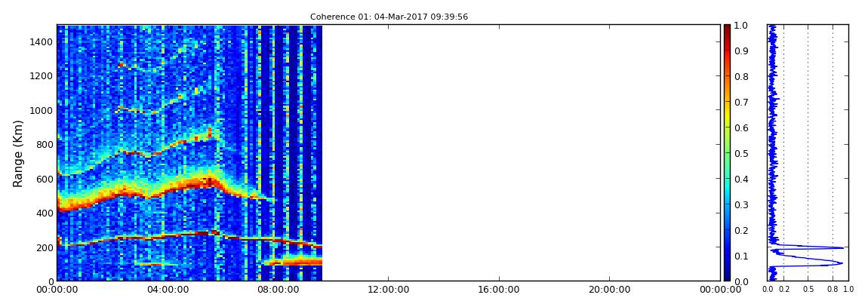The height and width of the screenshot is (307, 868).
Task: Click the 04:00:00 time axis label
Action: click(x=167, y=290)
